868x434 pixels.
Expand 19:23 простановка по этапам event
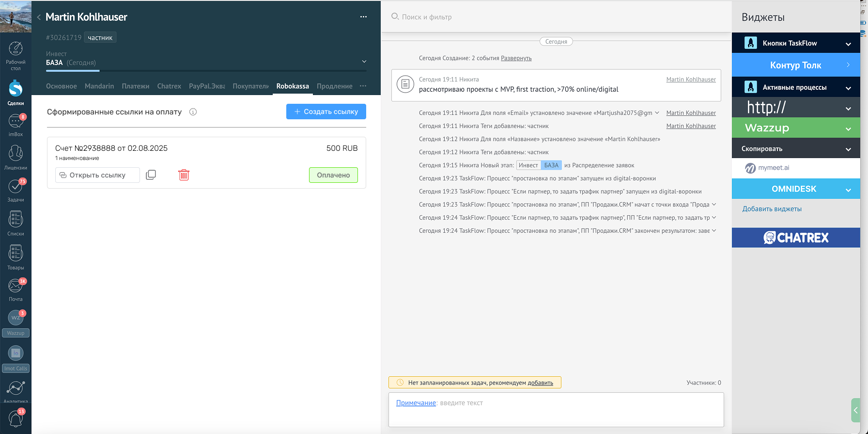(x=714, y=204)
